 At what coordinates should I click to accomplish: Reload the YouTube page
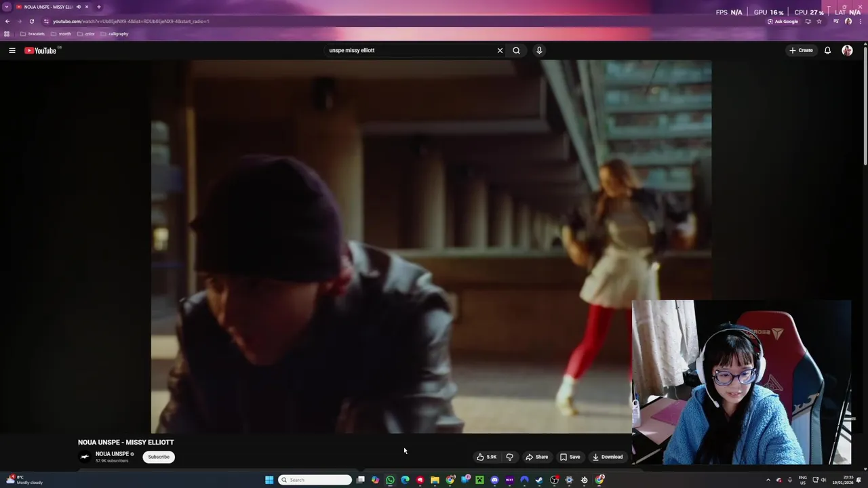click(x=31, y=21)
